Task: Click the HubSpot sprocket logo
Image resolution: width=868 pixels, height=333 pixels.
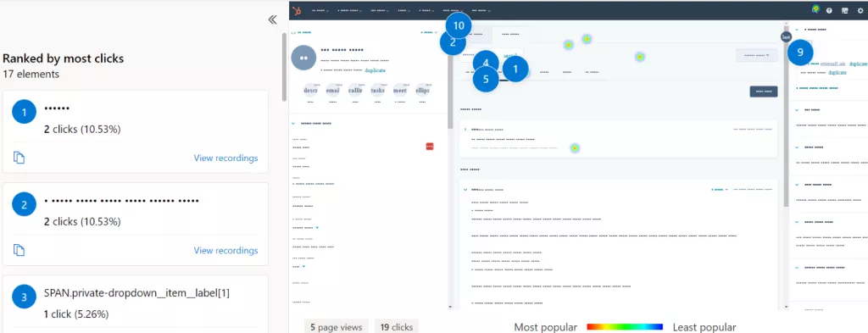Action: pyautogui.click(x=298, y=10)
